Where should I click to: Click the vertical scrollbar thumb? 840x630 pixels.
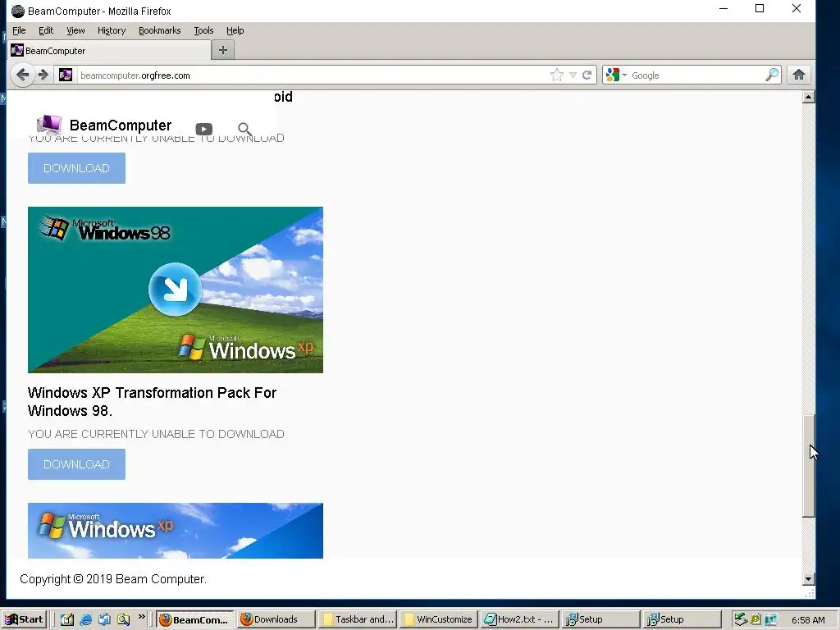(x=808, y=466)
